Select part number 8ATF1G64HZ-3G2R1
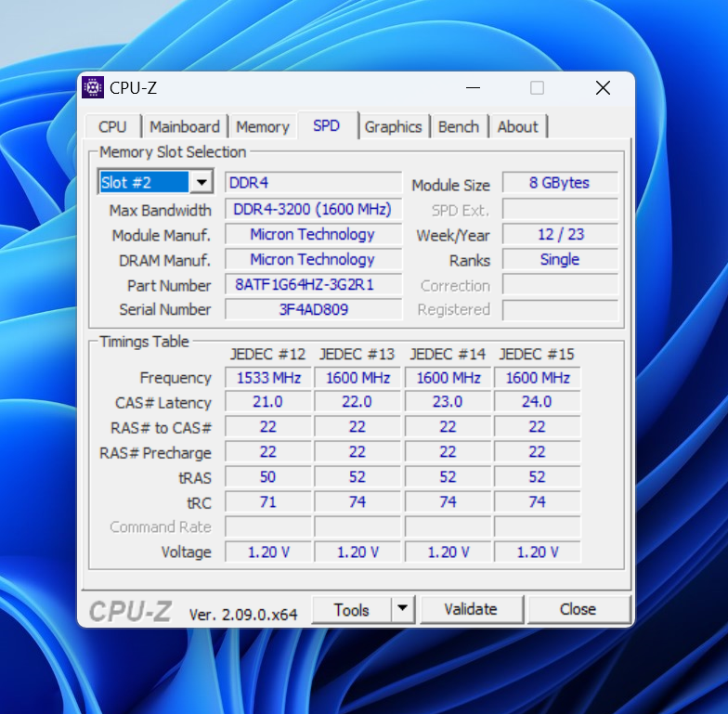Screen dimensions: 728x714 [x=314, y=284]
